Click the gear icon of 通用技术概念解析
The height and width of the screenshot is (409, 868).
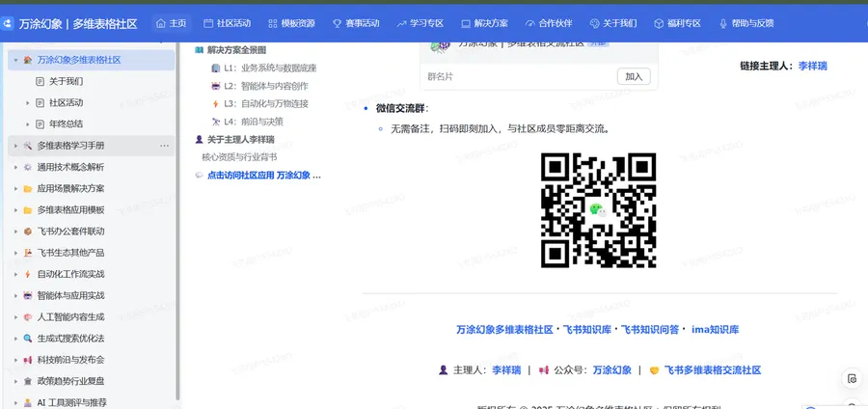[x=28, y=167]
